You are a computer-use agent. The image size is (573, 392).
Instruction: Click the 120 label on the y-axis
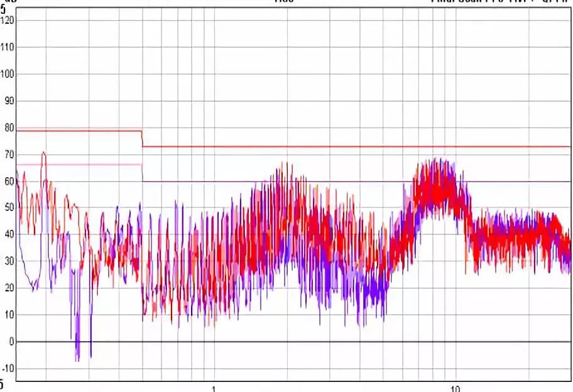(8, 21)
